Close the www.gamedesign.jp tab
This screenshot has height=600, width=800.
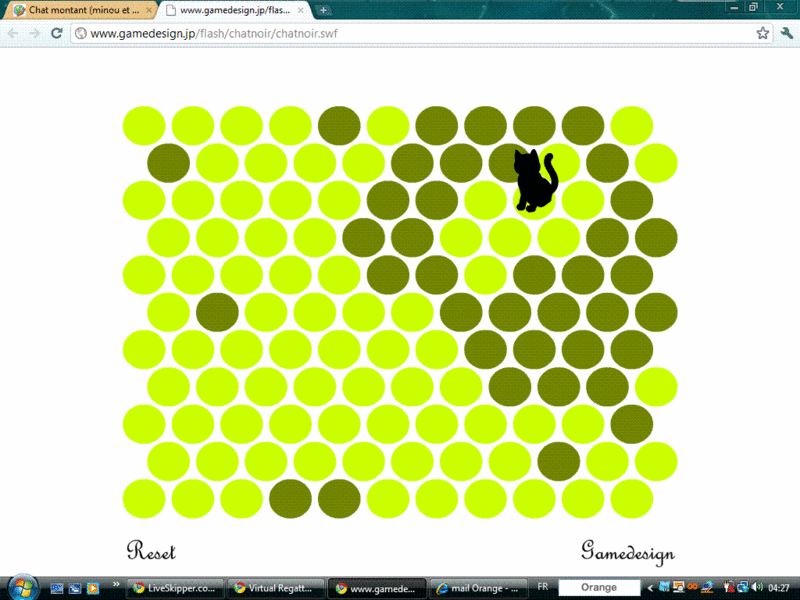point(301,10)
